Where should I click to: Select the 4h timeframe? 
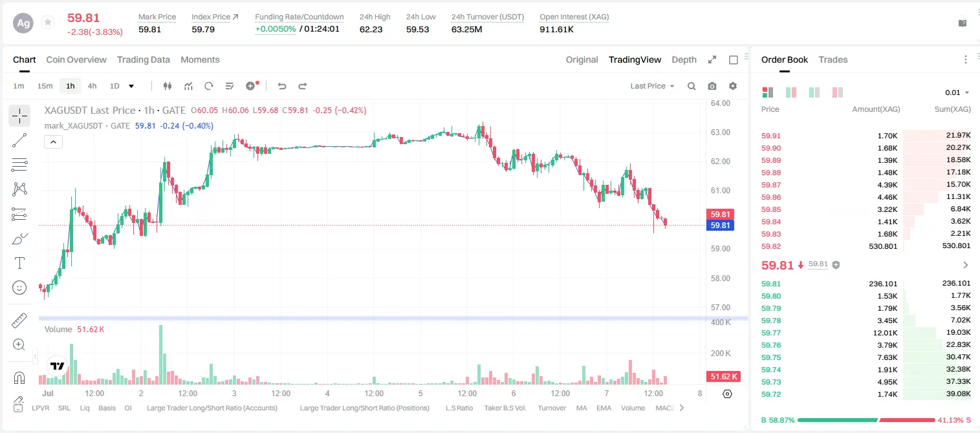click(x=92, y=86)
